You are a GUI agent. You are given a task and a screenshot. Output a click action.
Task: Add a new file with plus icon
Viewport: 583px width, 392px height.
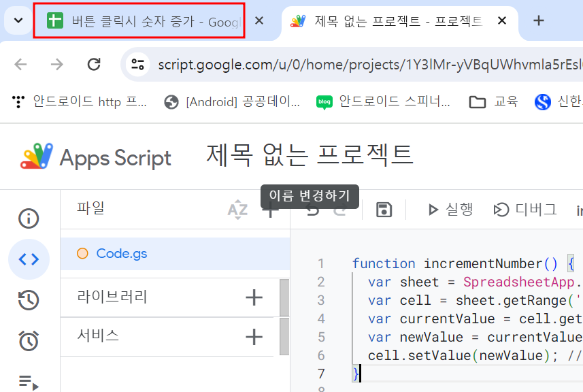point(270,210)
